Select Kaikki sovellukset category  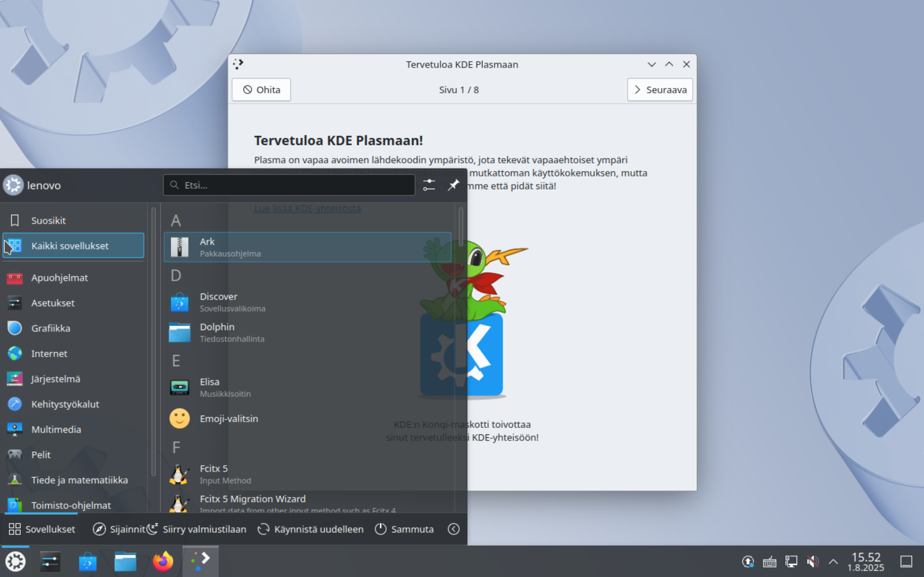click(x=73, y=245)
